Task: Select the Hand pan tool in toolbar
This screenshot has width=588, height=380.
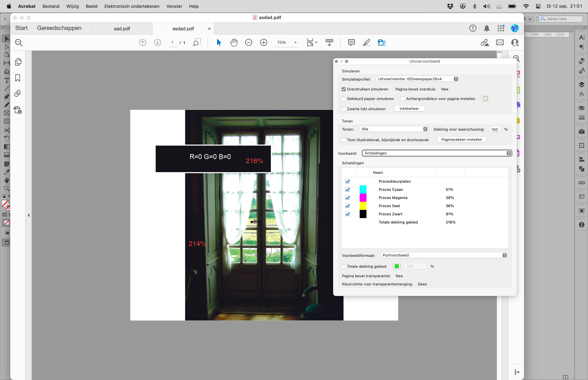Action: tap(233, 43)
